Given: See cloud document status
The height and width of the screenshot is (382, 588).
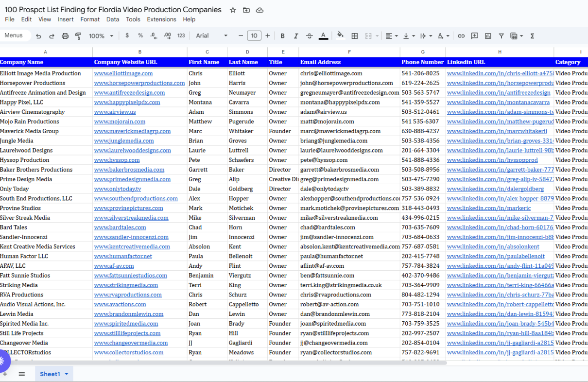Looking at the screenshot, I should (260, 10).
